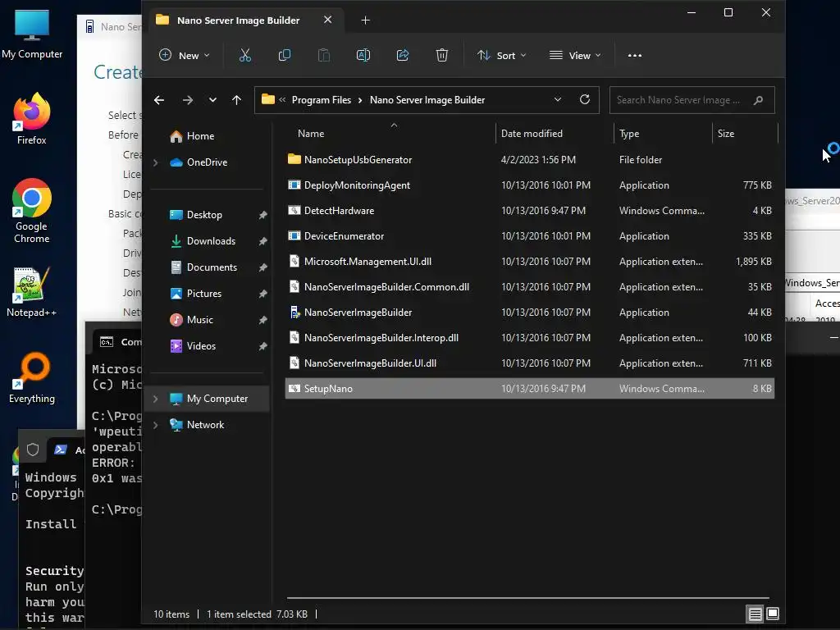
Task: Select NanoSetupUsbGenerator folder
Action: coord(529,160)
